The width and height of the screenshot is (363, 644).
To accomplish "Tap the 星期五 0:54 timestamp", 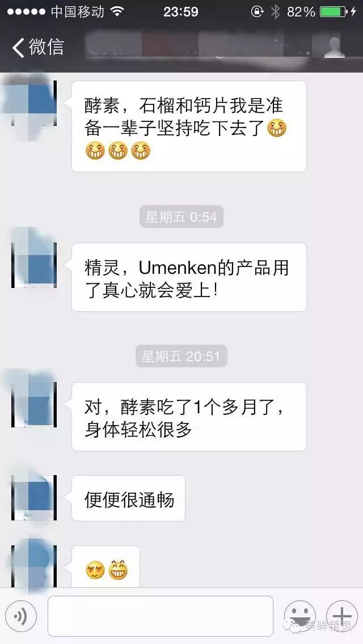I will click(181, 217).
